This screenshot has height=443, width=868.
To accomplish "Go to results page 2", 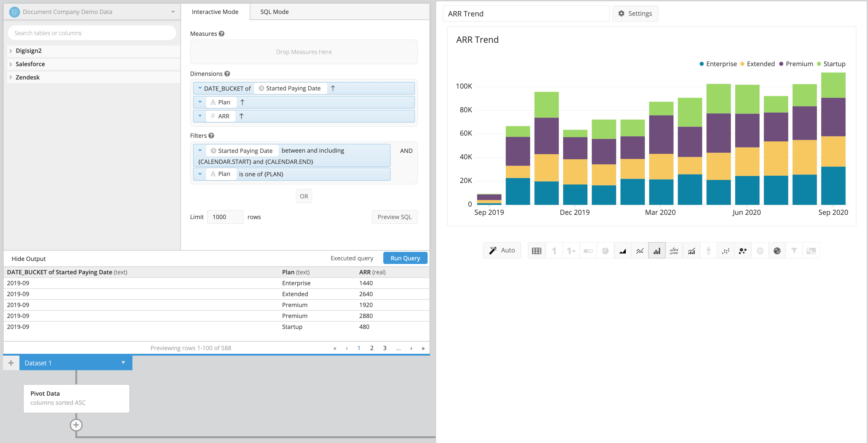I will [372, 348].
